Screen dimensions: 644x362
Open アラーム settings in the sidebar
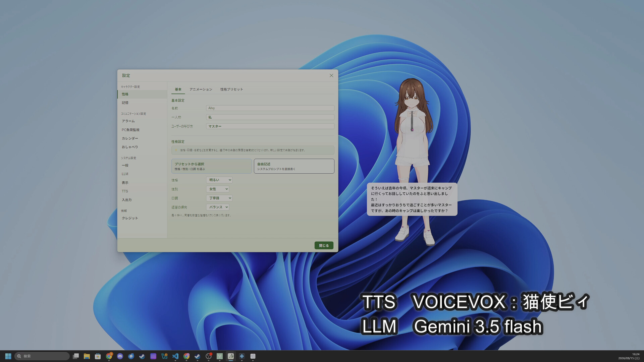pyautogui.click(x=142, y=121)
